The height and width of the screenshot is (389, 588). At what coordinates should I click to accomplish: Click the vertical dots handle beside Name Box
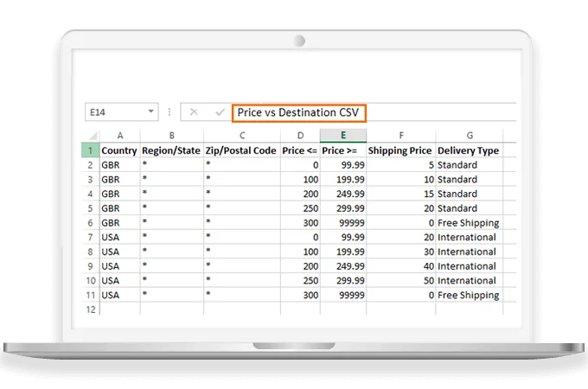click(x=169, y=112)
